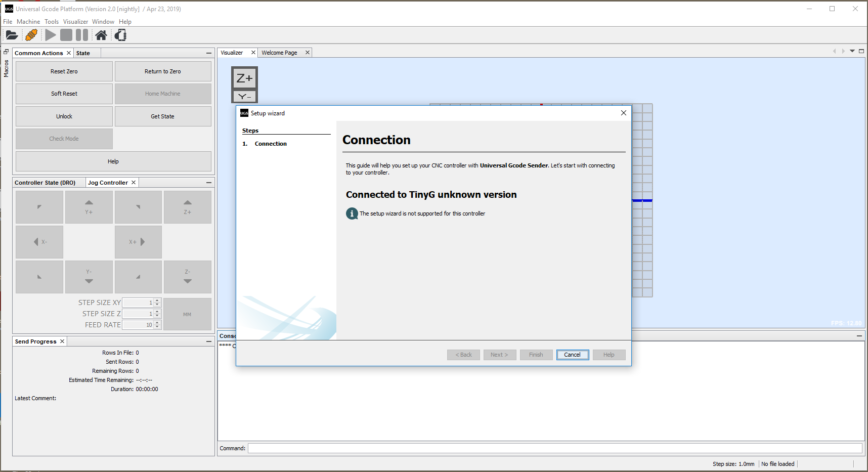The image size is (868, 472).
Task: Click the Reset Zero button
Action: point(64,71)
